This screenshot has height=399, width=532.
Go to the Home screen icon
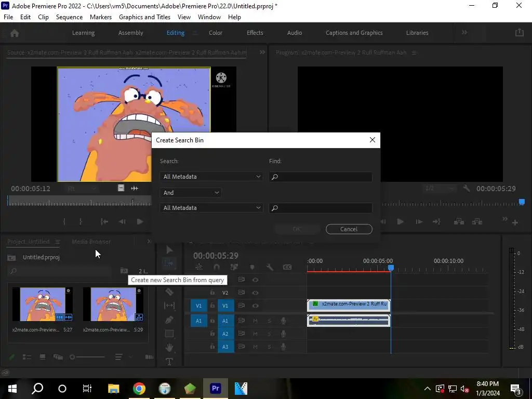[15, 33]
